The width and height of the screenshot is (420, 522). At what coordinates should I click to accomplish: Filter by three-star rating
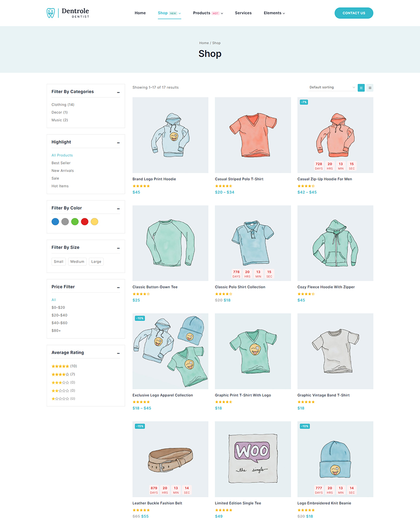tap(63, 383)
